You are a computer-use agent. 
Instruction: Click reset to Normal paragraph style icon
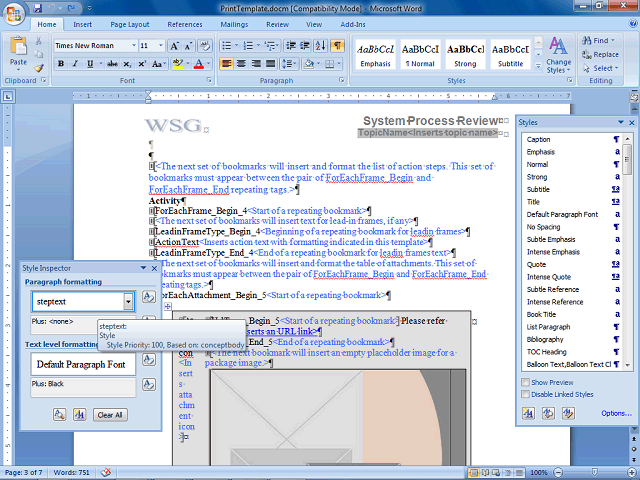point(149,297)
